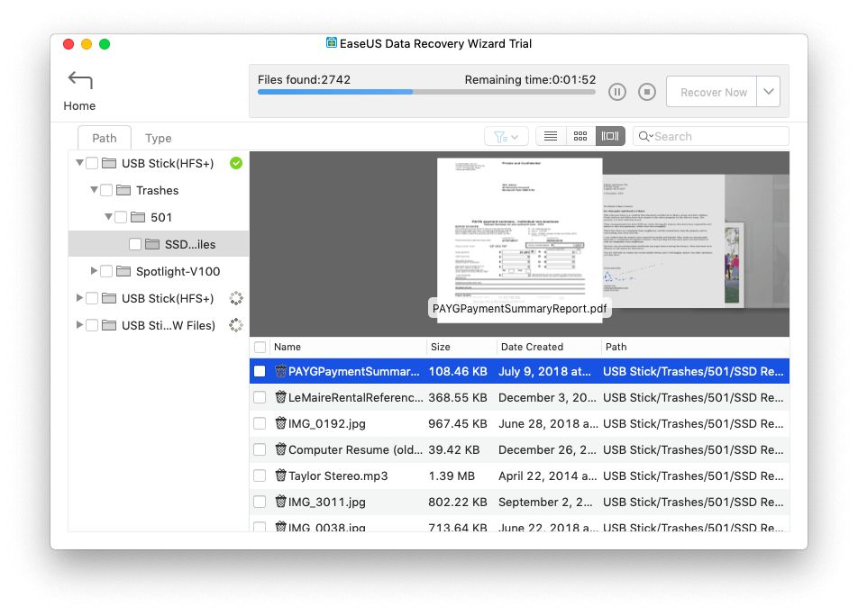Screen dimensions: 858x616
Task: Collapse the expanded USB Stick(HFS+) node
Action: tap(80, 162)
